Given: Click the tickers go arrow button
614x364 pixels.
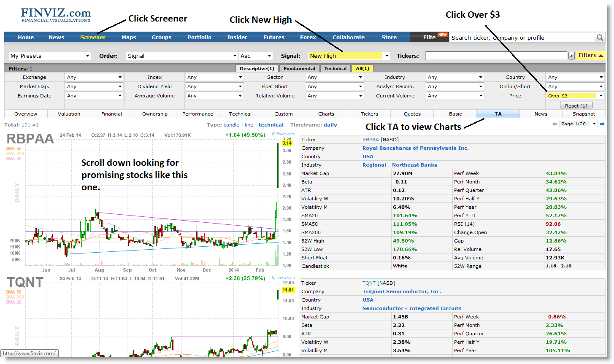Looking at the screenshot, I should [x=571, y=56].
